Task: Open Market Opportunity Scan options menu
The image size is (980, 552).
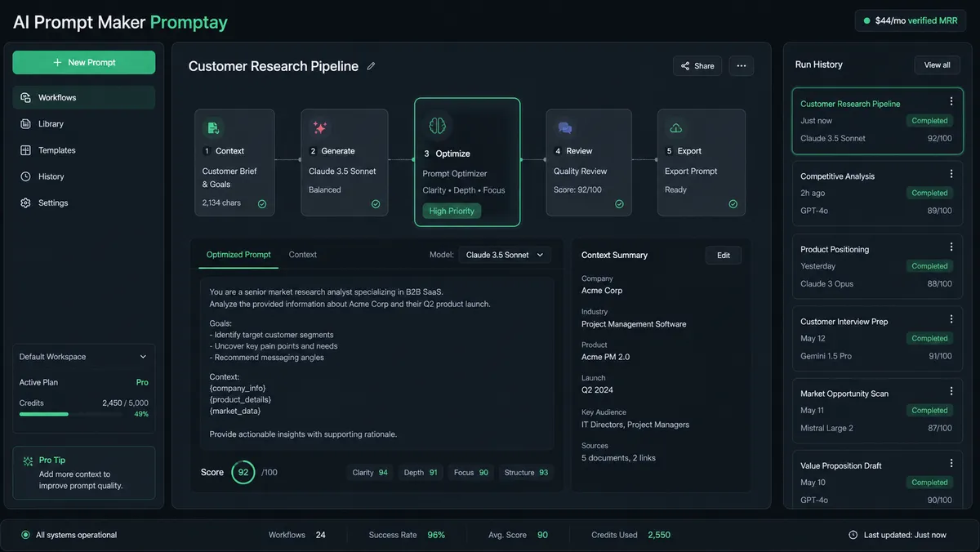Action: coord(951,391)
